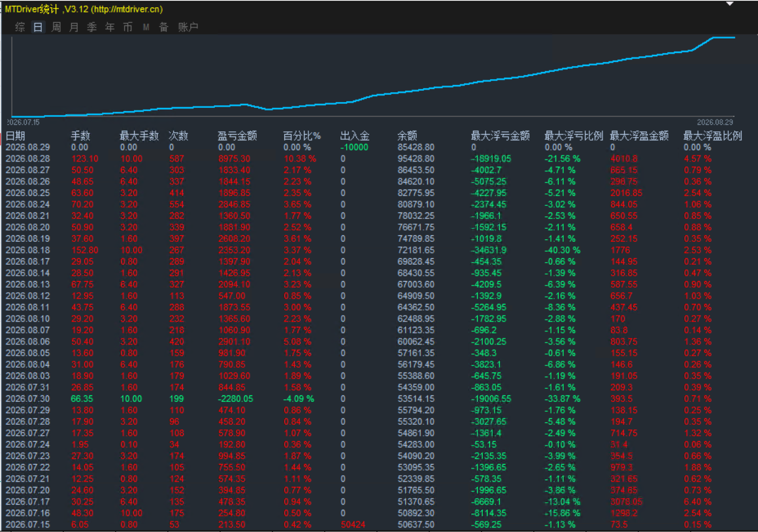Select the 2026.07.31 date cell
Screen dimensions: 758x532
(28, 388)
